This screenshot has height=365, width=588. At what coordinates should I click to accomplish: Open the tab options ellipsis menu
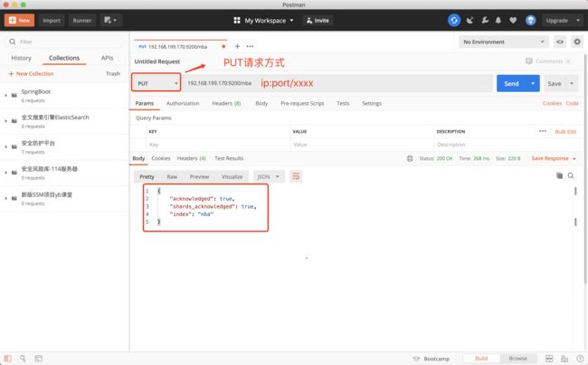click(250, 46)
